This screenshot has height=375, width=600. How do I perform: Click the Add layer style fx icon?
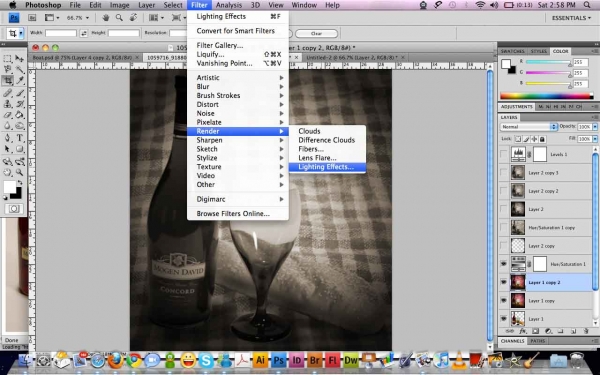[x=523, y=331]
